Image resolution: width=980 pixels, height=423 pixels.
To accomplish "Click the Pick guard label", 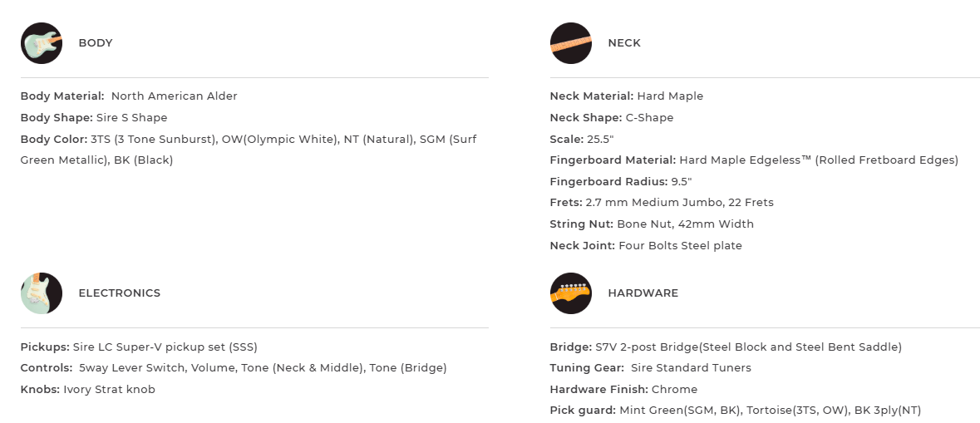I will pyautogui.click(x=583, y=411).
